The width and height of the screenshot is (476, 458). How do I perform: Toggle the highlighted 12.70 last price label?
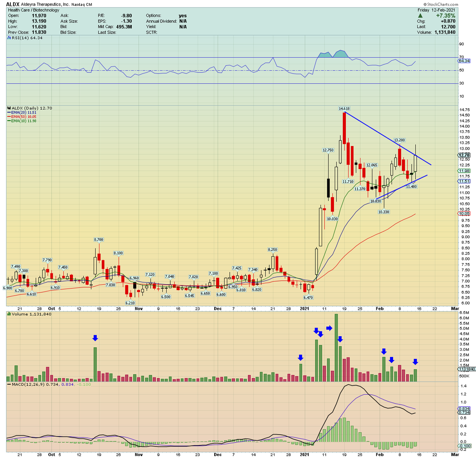pyautogui.click(x=463, y=155)
